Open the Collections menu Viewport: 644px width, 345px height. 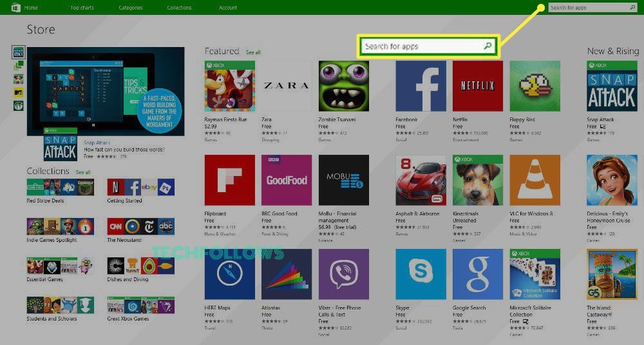point(179,7)
